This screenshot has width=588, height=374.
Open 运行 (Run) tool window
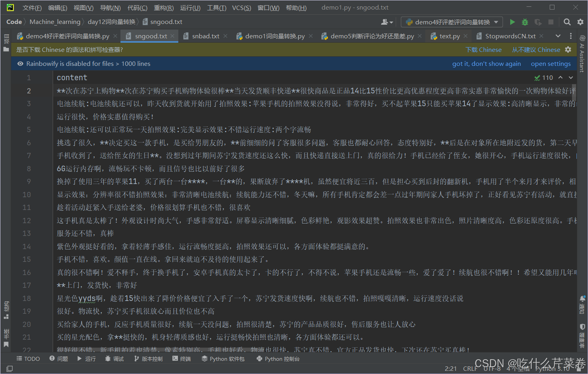[x=87, y=359]
